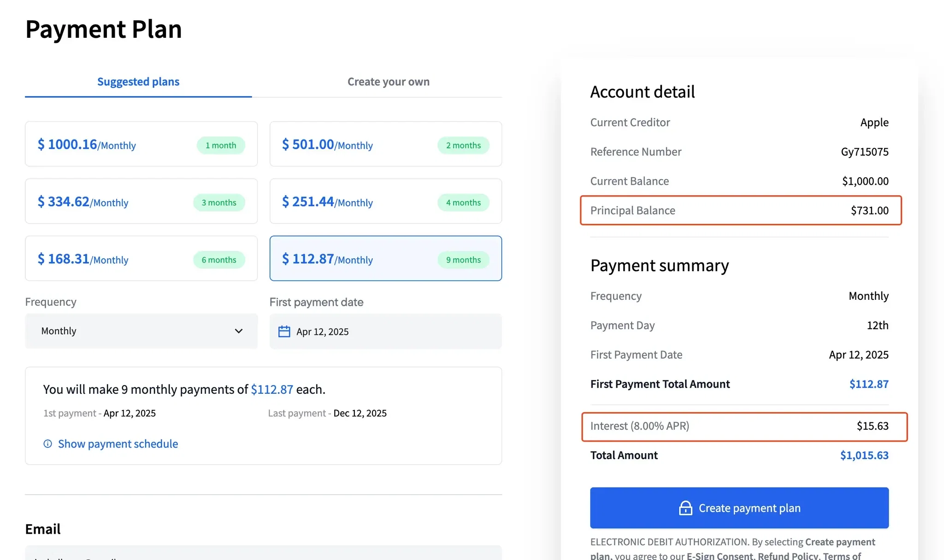Choose the $501.00 monthly 2 months plan

pos(386,144)
